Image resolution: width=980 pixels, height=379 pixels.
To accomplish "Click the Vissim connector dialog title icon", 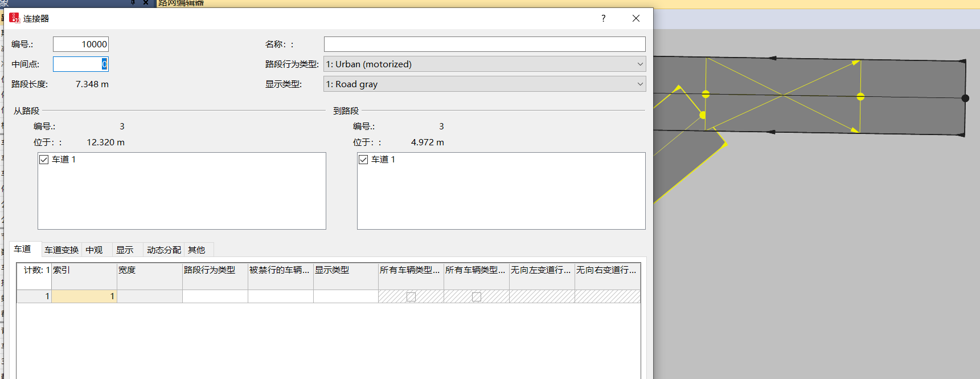I will [x=15, y=18].
